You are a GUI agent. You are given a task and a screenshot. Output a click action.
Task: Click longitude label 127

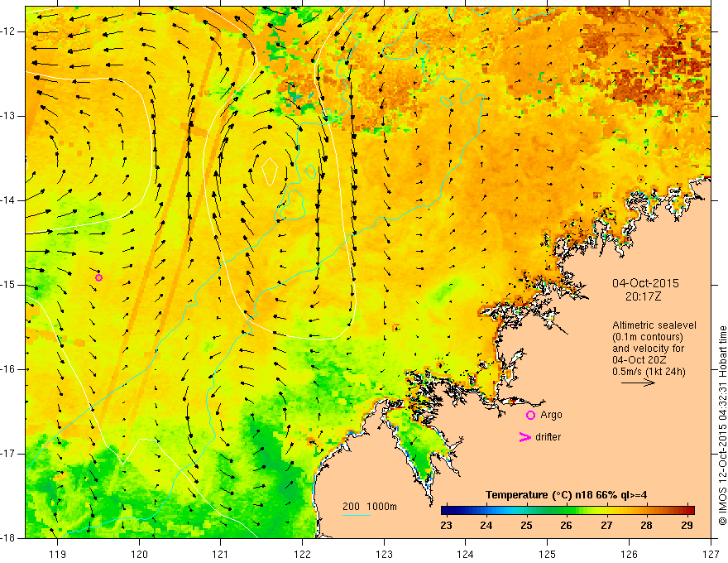tap(711, 555)
